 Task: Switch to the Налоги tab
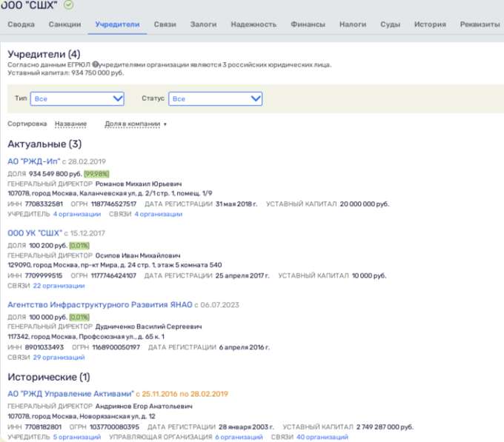click(353, 24)
